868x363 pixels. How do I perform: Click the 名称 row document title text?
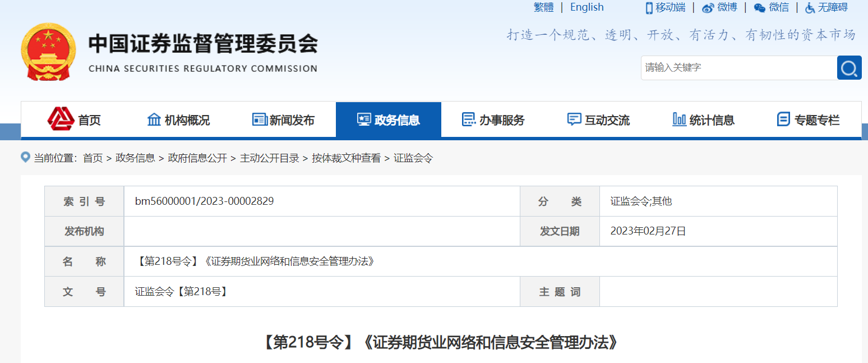[x=255, y=261]
